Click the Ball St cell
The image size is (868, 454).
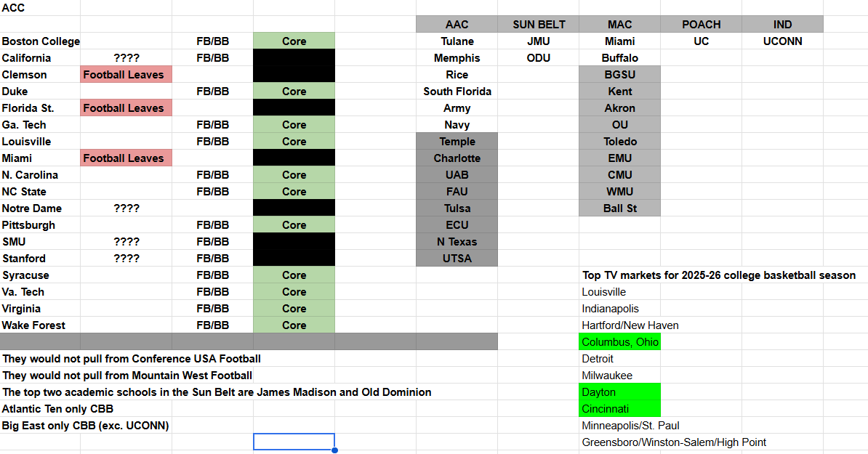[619, 208]
